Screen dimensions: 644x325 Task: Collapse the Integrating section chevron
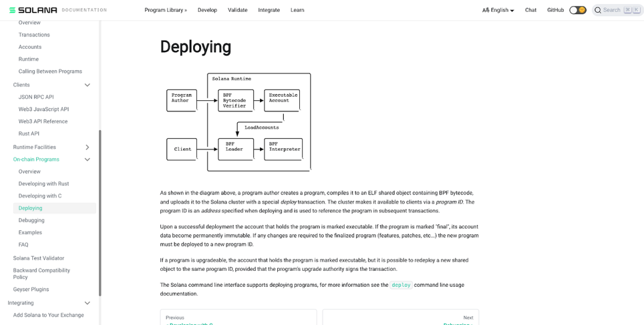(87, 303)
